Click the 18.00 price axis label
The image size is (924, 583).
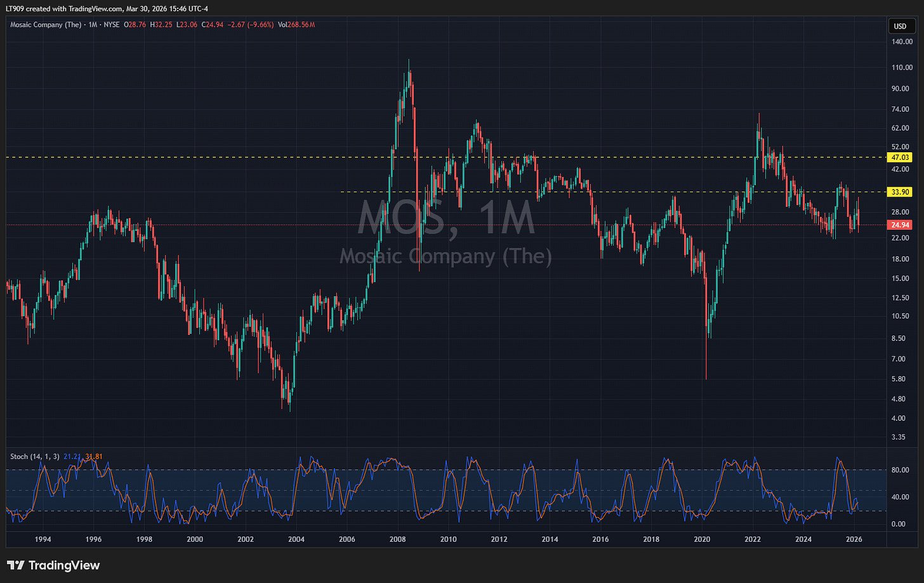[901, 259]
